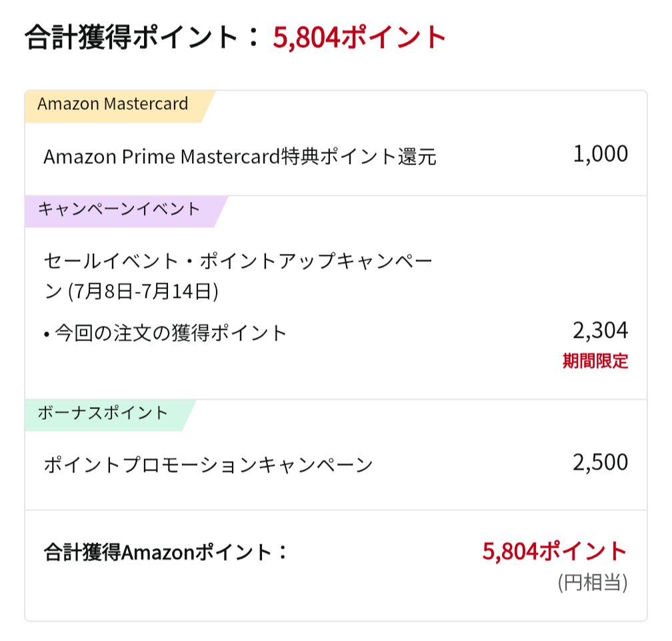Click the (7月8日-7月14日) date range text
672x641 pixels.
coord(143,291)
